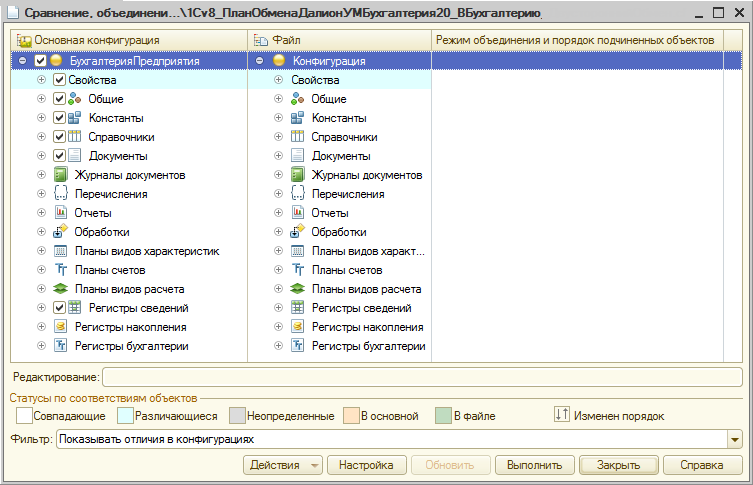The width and height of the screenshot is (753, 485).
Task: Click Планы видов характеристик icon in main configuration
Action: [x=61, y=251]
